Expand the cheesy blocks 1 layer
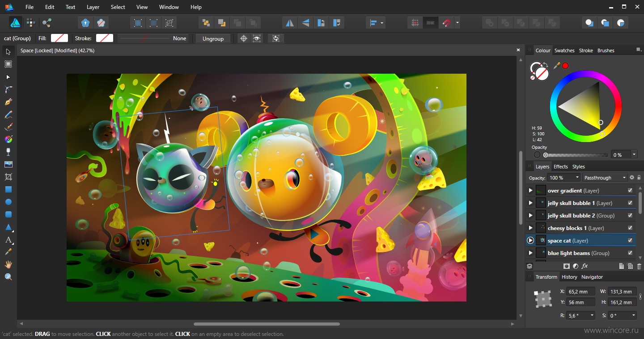644x339 pixels. click(x=530, y=228)
